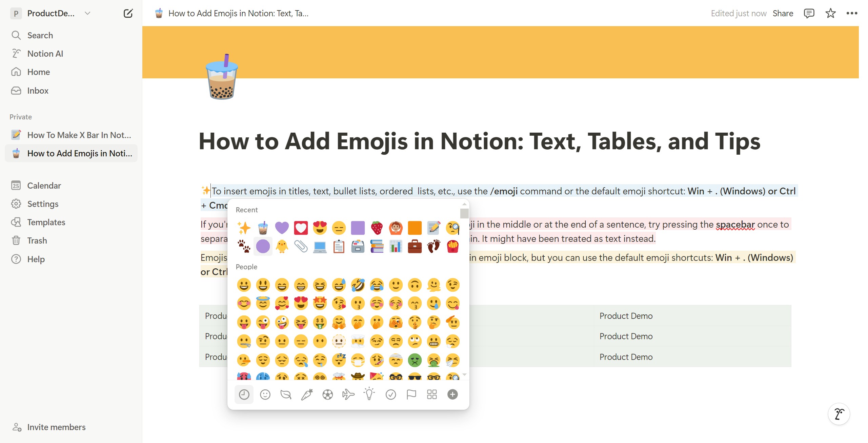Jump to Animals and Nature emoji tab
The image size is (868, 443).
click(286, 394)
